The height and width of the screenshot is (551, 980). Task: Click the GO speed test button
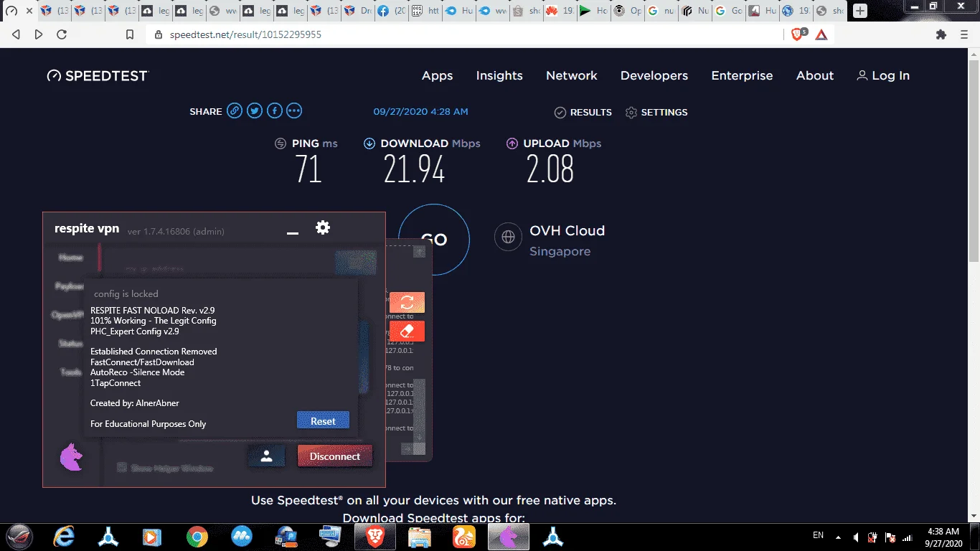tap(433, 239)
